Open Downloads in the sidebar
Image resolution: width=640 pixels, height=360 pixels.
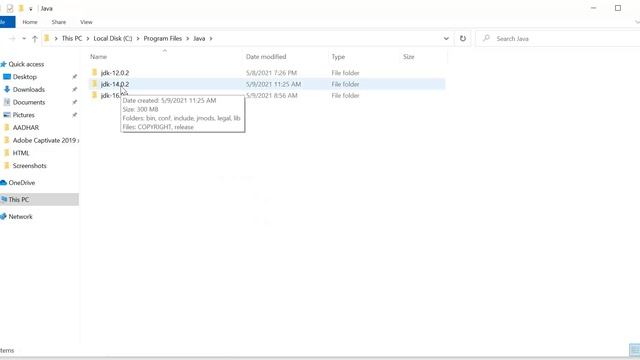tap(29, 89)
